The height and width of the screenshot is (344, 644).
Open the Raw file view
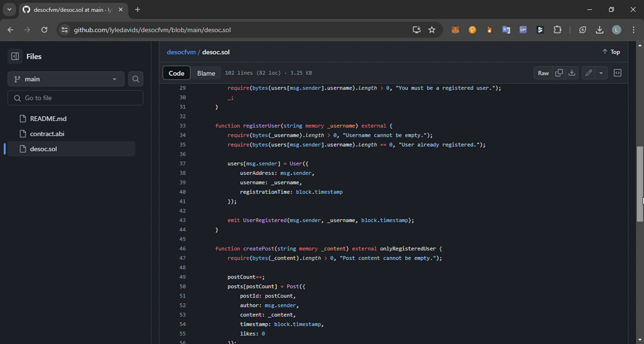[543, 73]
